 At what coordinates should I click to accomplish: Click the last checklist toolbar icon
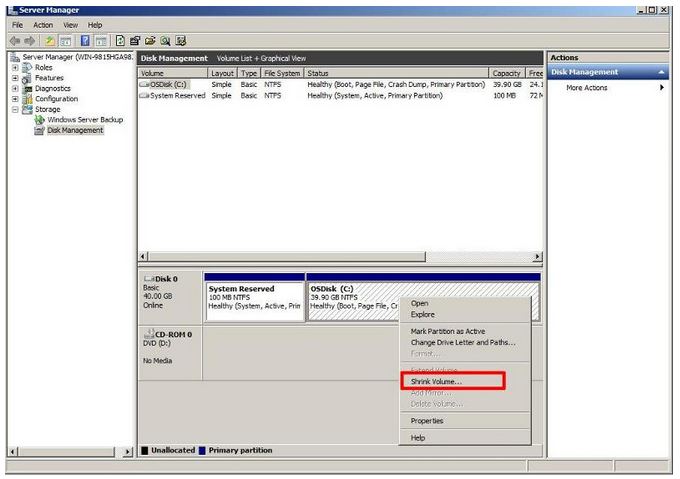[180, 41]
